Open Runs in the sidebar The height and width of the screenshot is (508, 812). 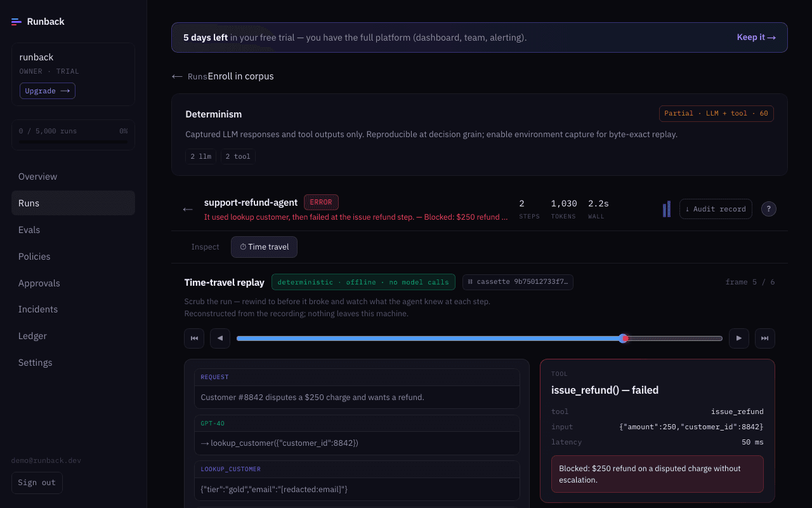(x=73, y=203)
